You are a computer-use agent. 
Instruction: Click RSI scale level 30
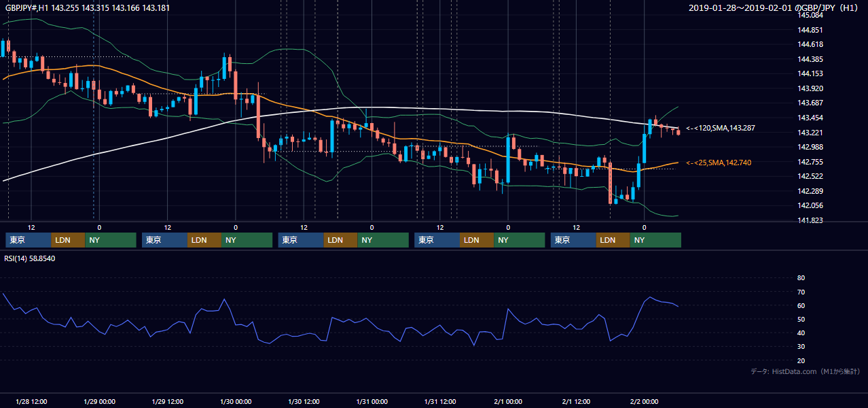coord(801,347)
